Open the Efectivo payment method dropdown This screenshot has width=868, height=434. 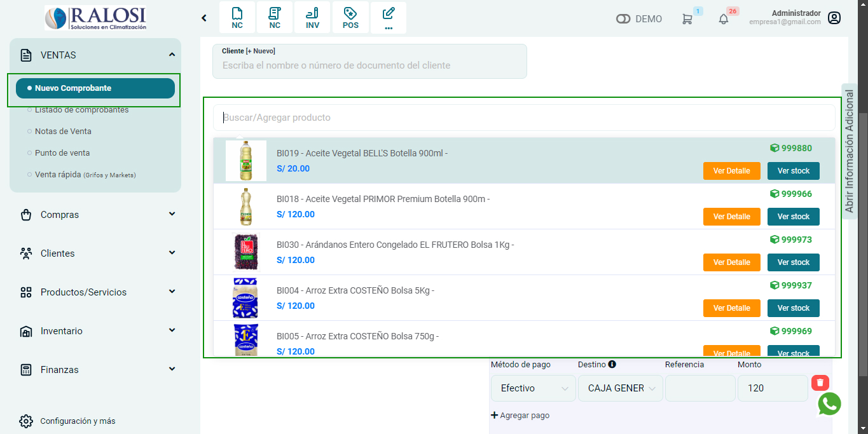pyautogui.click(x=533, y=388)
